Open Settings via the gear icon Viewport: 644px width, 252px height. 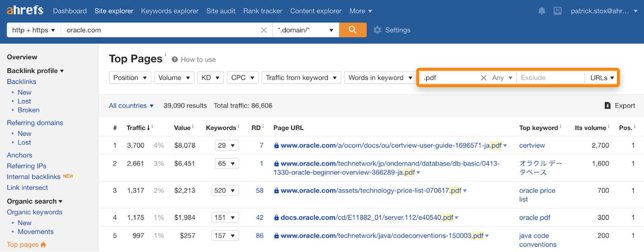[x=377, y=30]
